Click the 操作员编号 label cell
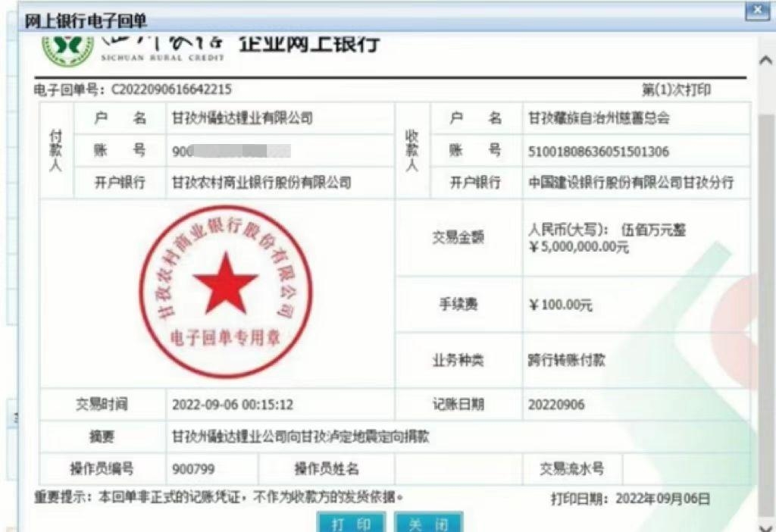The width and height of the screenshot is (776, 532). tap(102, 468)
